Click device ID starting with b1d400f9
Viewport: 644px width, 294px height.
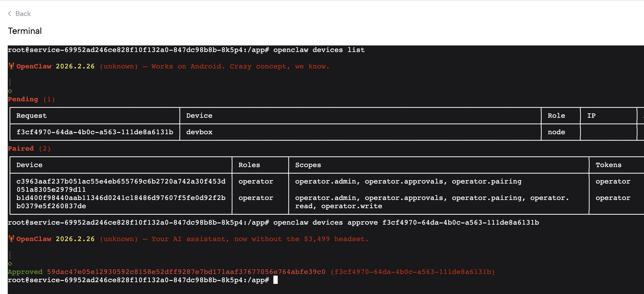point(121,202)
